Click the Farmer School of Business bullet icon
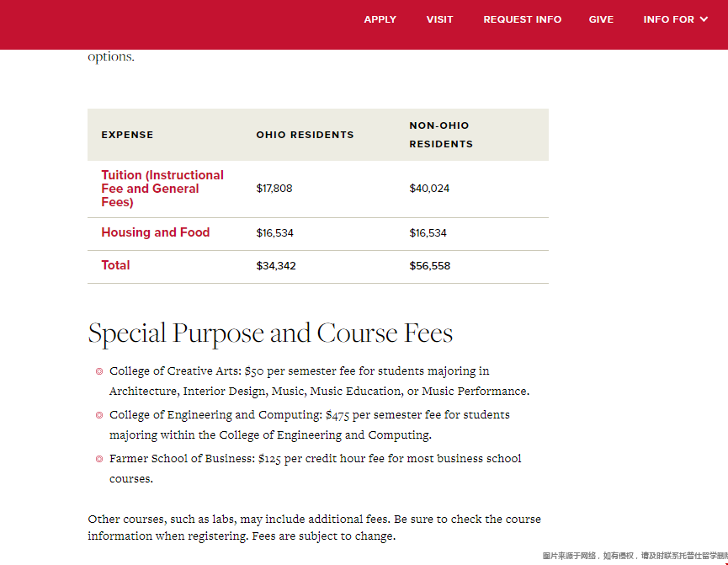 click(x=99, y=459)
